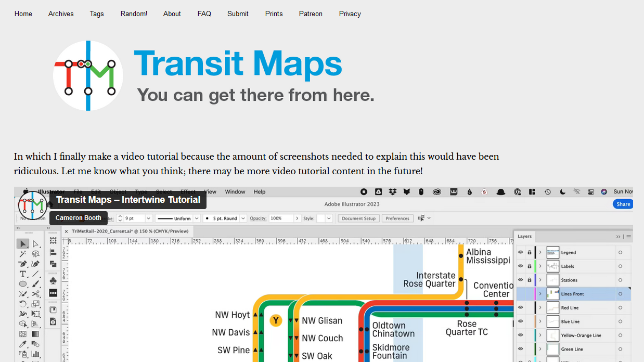This screenshot has width=644, height=362.
Task: Unlock the Labels layer
Action: click(x=530, y=266)
